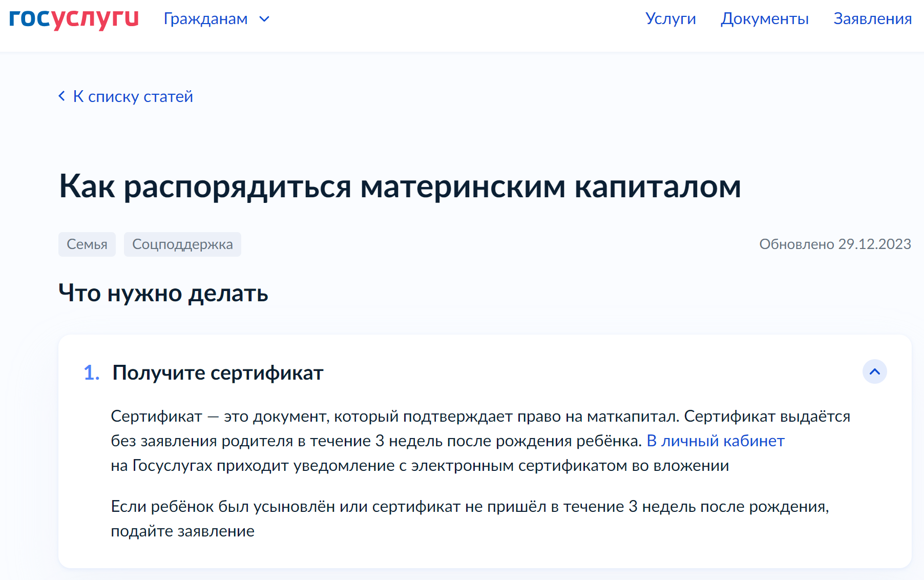Open the Документы menu item
This screenshot has height=580, width=924.
pos(765,18)
